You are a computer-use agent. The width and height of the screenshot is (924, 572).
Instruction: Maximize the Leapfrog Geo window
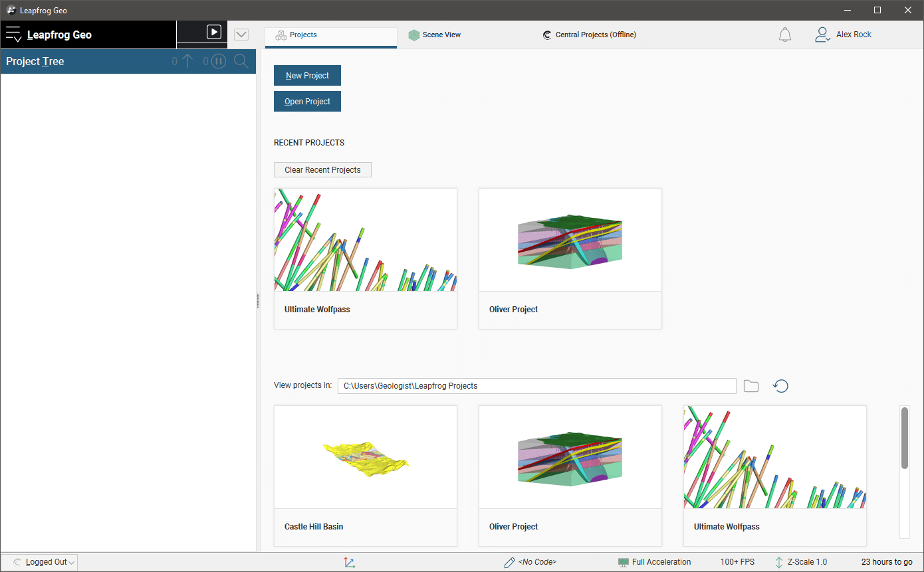[877, 10]
